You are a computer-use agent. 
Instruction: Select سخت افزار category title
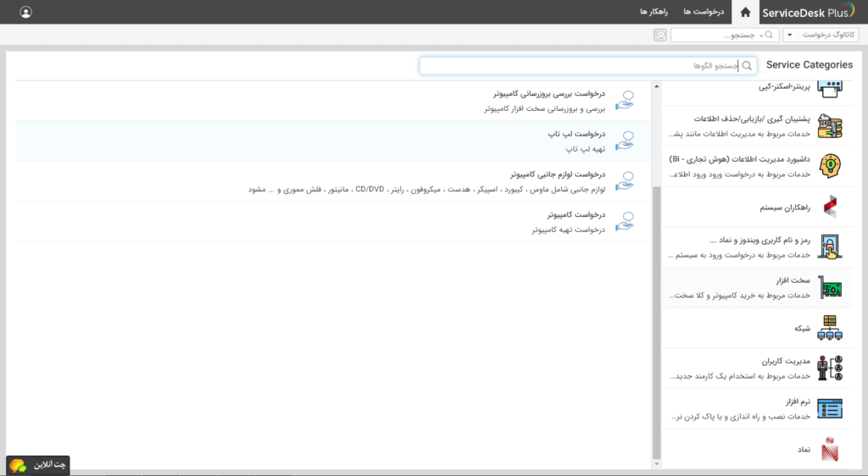[x=793, y=280]
